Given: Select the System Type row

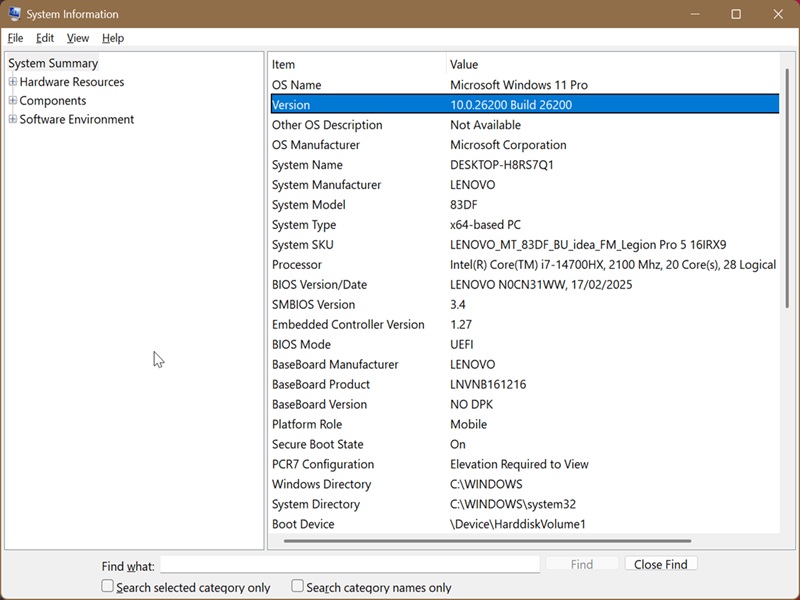Looking at the screenshot, I should pyautogui.click(x=525, y=224).
